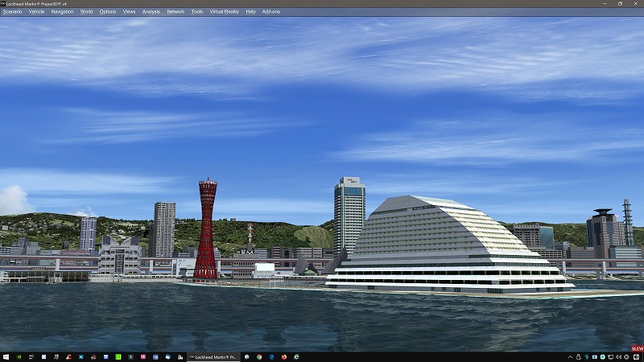Launch Google Chrome from the taskbar
The height and width of the screenshot is (362, 644).
click(x=259, y=357)
